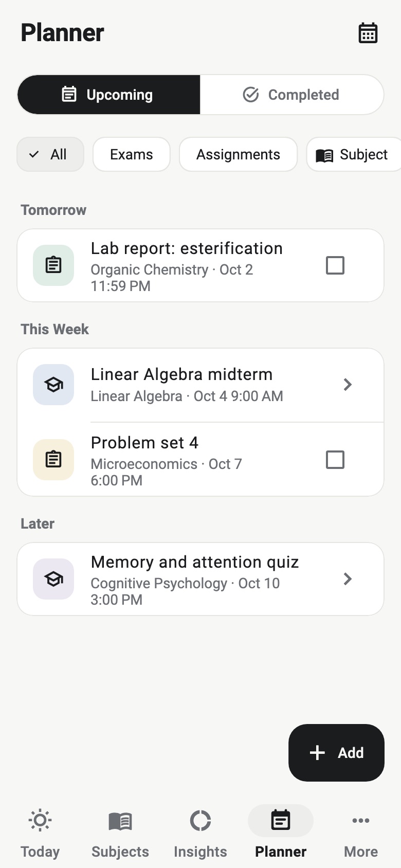The image size is (401, 868).
Task: Tap Memory and attention quiz icon
Action: pyautogui.click(x=53, y=579)
